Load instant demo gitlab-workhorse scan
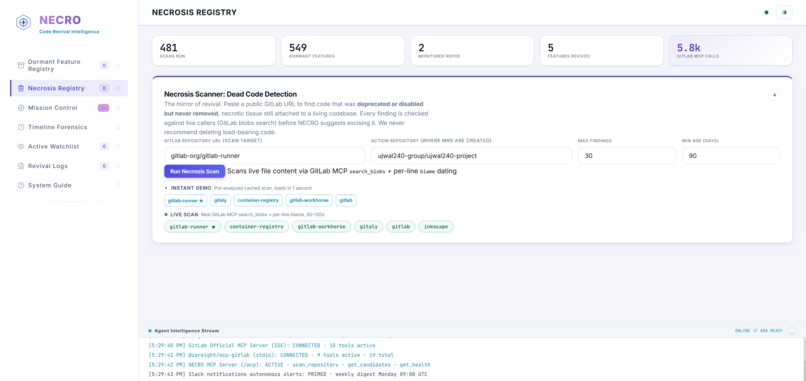This screenshot has width=806, height=381. (309, 201)
